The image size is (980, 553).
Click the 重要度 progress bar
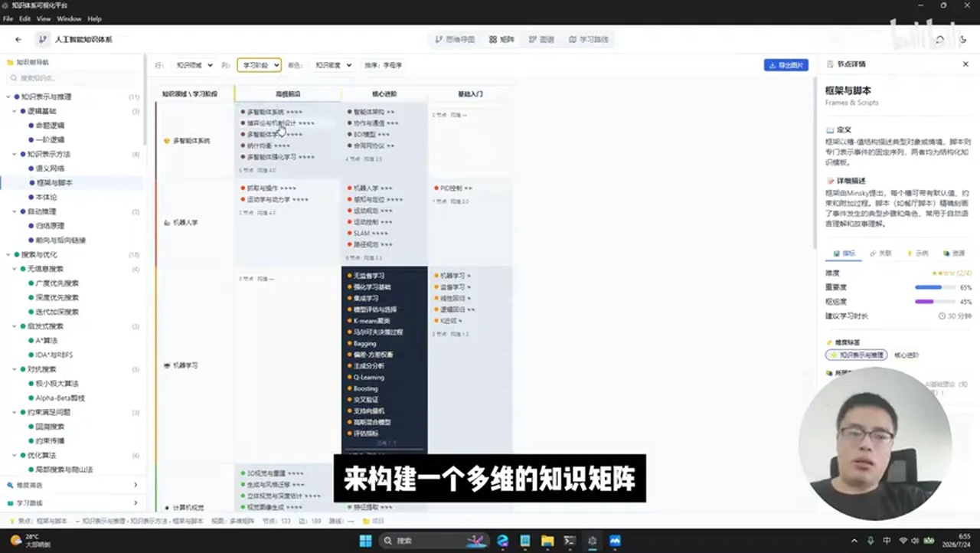click(x=934, y=287)
